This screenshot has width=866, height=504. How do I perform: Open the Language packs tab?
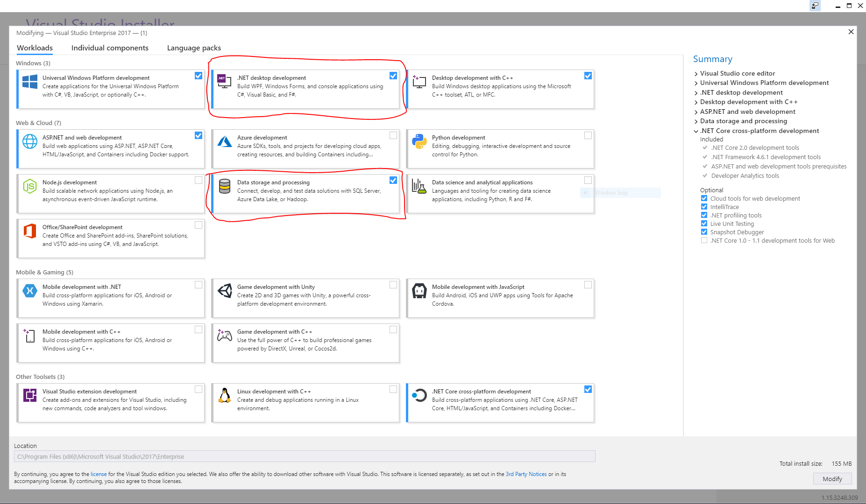[194, 48]
